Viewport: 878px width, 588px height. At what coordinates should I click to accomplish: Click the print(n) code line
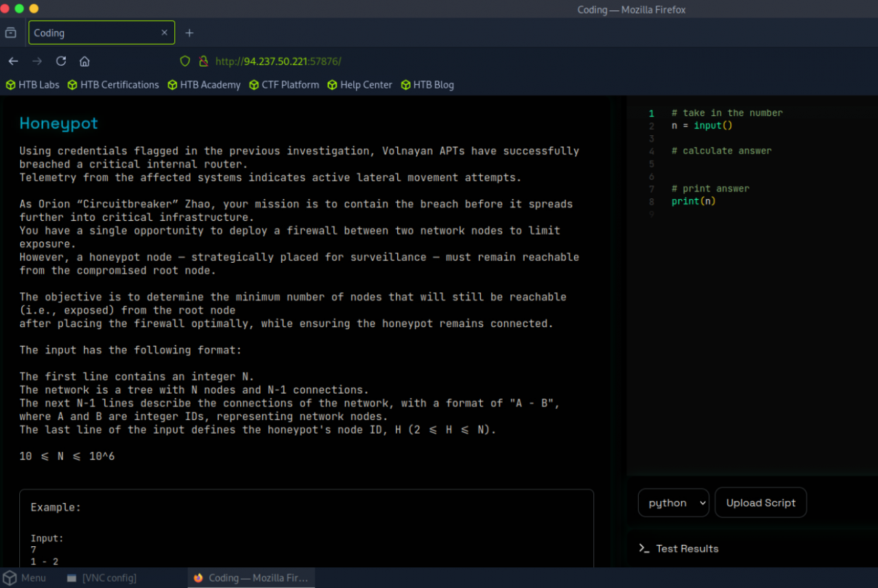coord(693,201)
